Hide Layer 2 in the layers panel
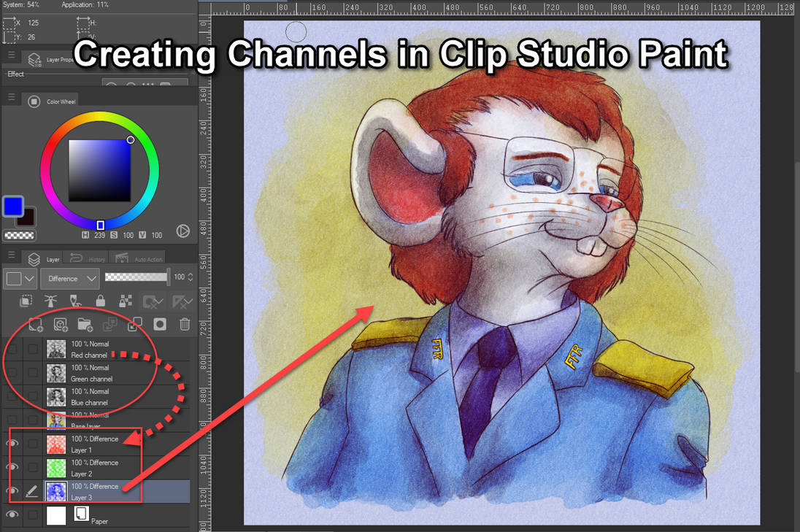 (x=12, y=467)
